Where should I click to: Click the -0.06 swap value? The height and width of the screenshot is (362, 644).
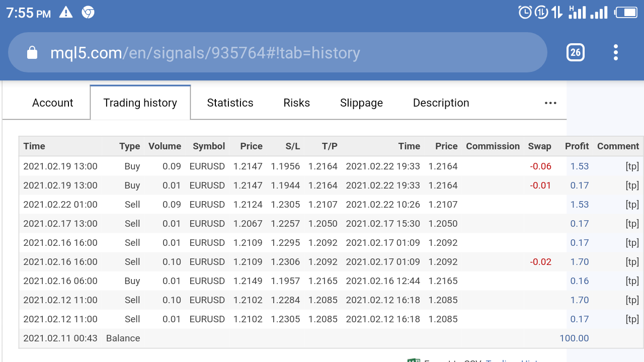pos(540,166)
